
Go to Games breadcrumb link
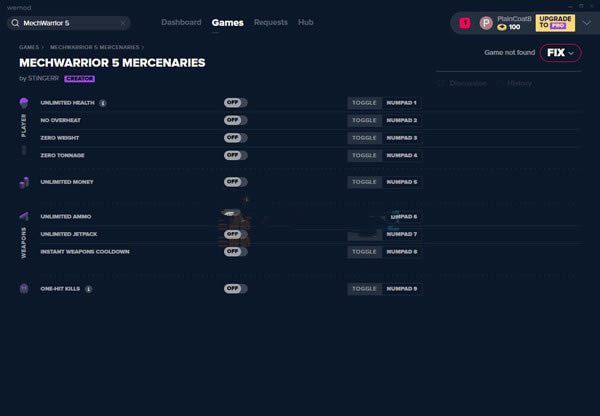pos(29,47)
